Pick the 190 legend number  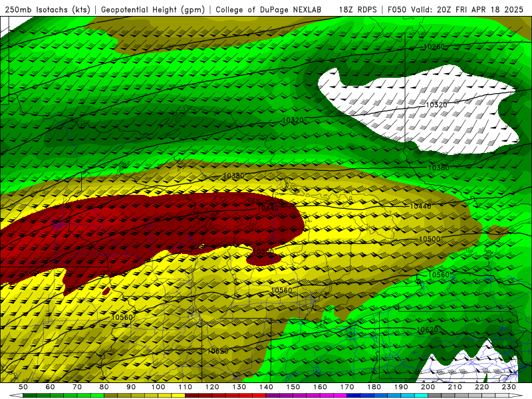[401, 387]
